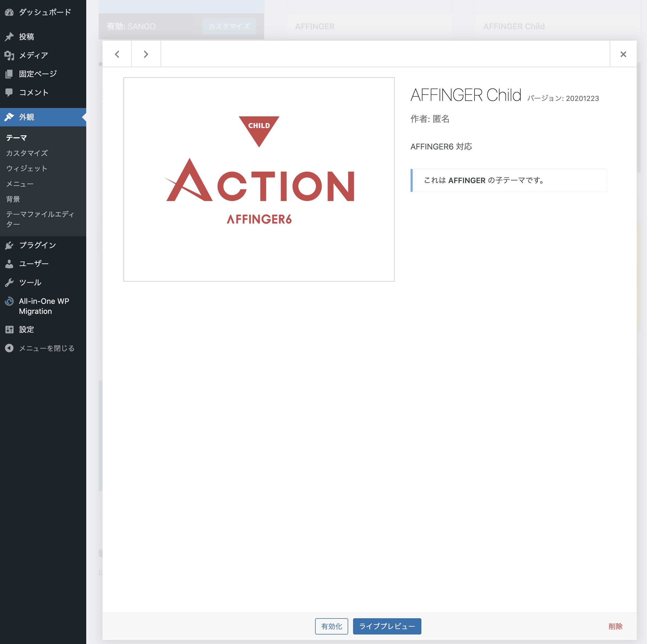Viewport: 647px width, 644px height.
Task: Show next theme with right chevron
Action: coord(146,54)
